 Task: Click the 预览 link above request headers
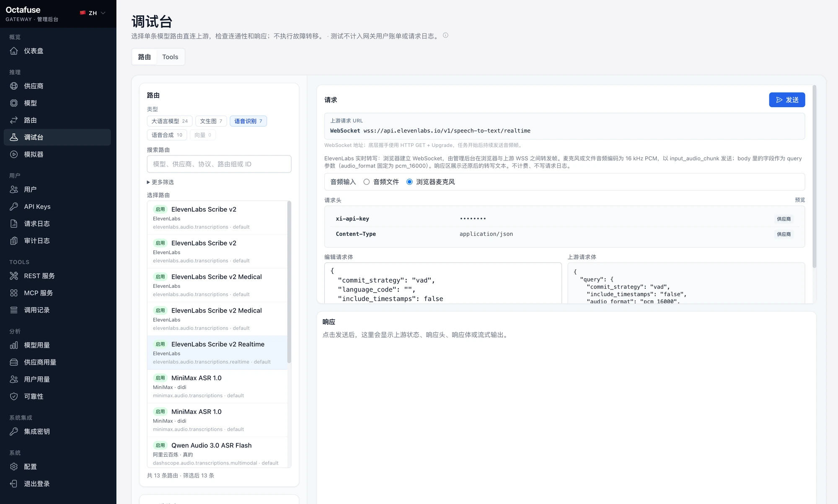(800, 200)
